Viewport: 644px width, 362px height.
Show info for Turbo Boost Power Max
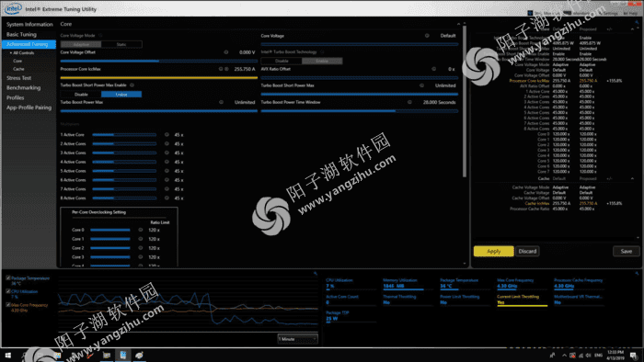point(221,102)
